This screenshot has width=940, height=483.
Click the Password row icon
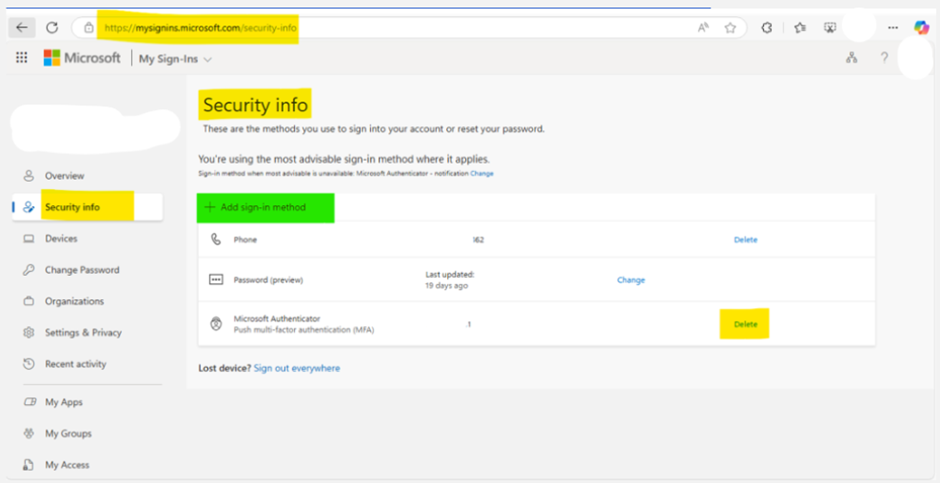(x=216, y=280)
